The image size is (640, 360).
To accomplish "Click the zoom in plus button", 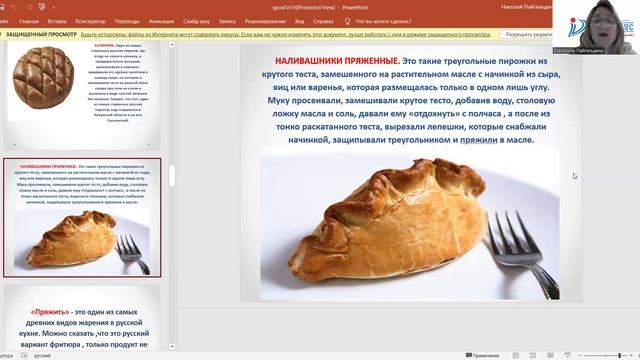I will [631, 356].
